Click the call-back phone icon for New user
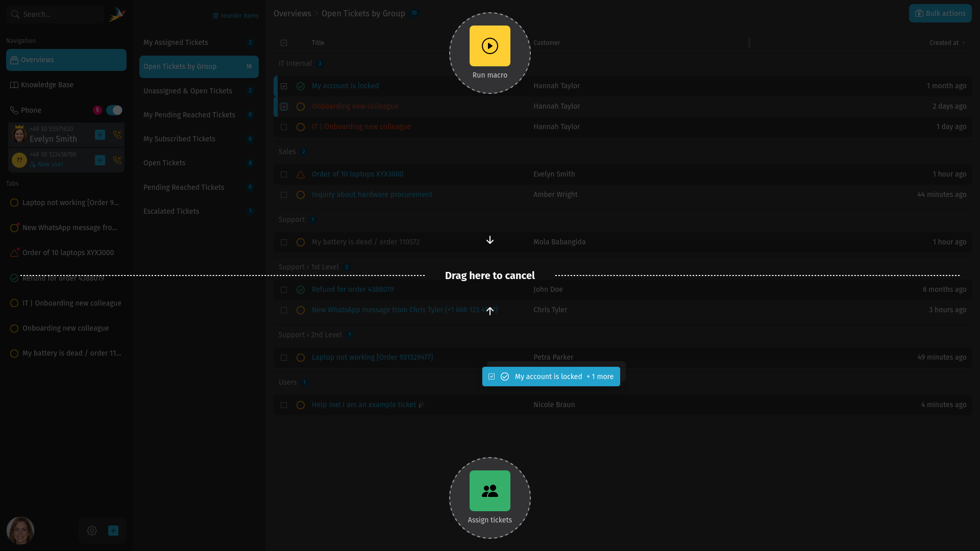Viewport: 980px width, 551px height. tap(117, 160)
